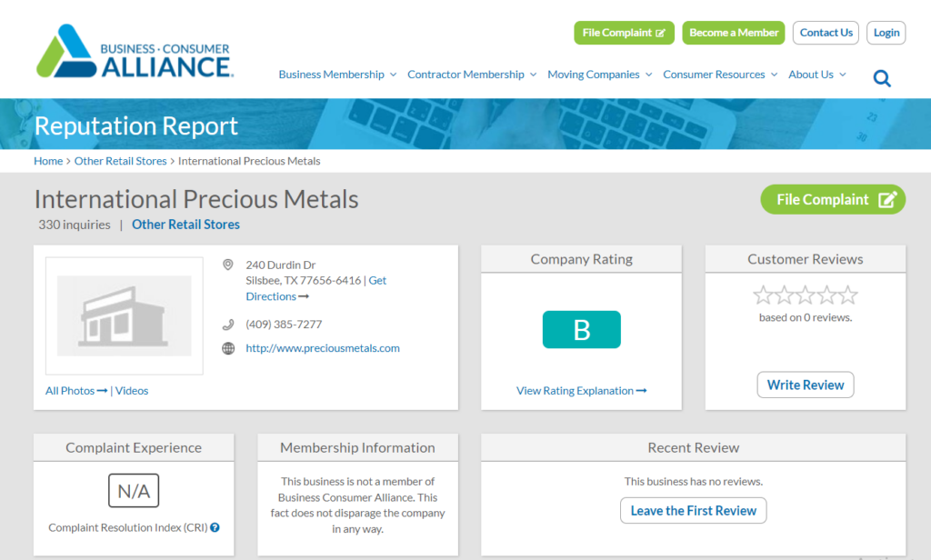The width and height of the screenshot is (931, 560).
Task: Click the B company rating badge
Action: pyautogui.click(x=581, y=330)
